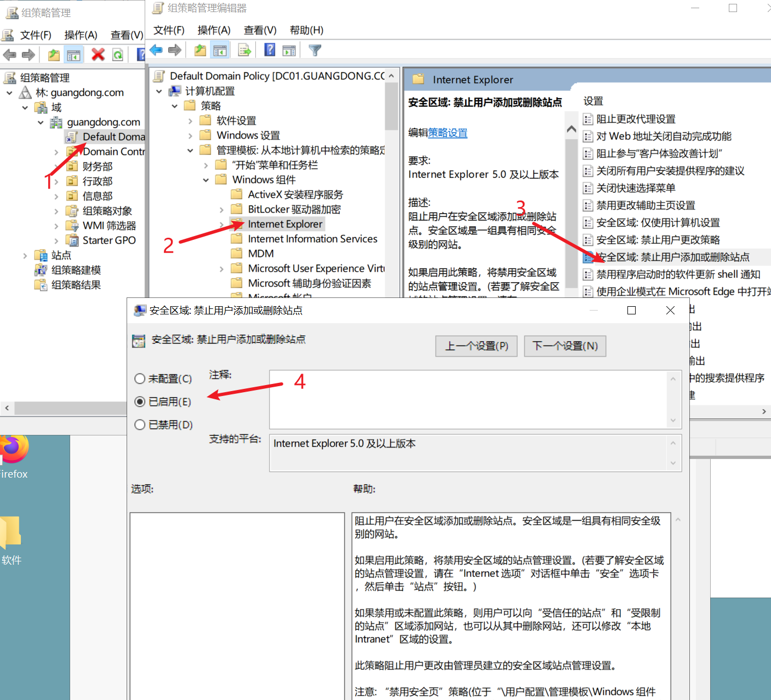The image size is (771, 700).
Task: Select the Microsoft 辅助身份验证因素 folder
Action: [310, 283]
